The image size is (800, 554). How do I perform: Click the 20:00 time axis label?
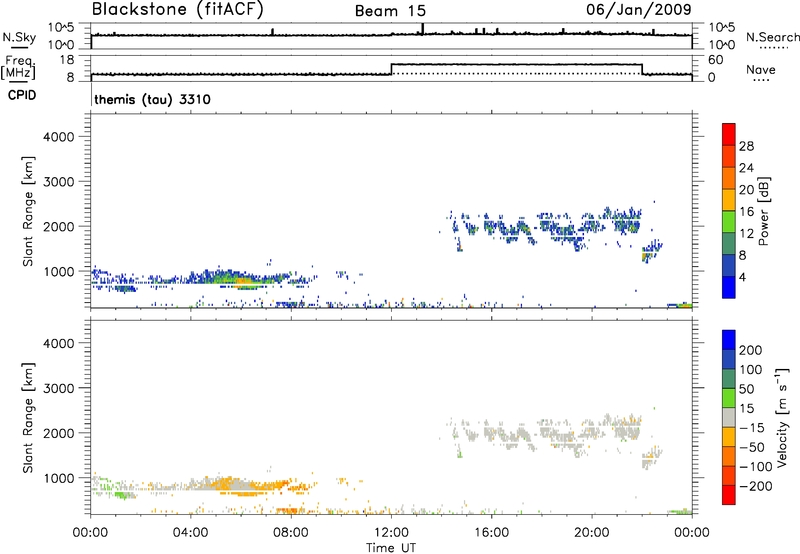pos(592,533)
